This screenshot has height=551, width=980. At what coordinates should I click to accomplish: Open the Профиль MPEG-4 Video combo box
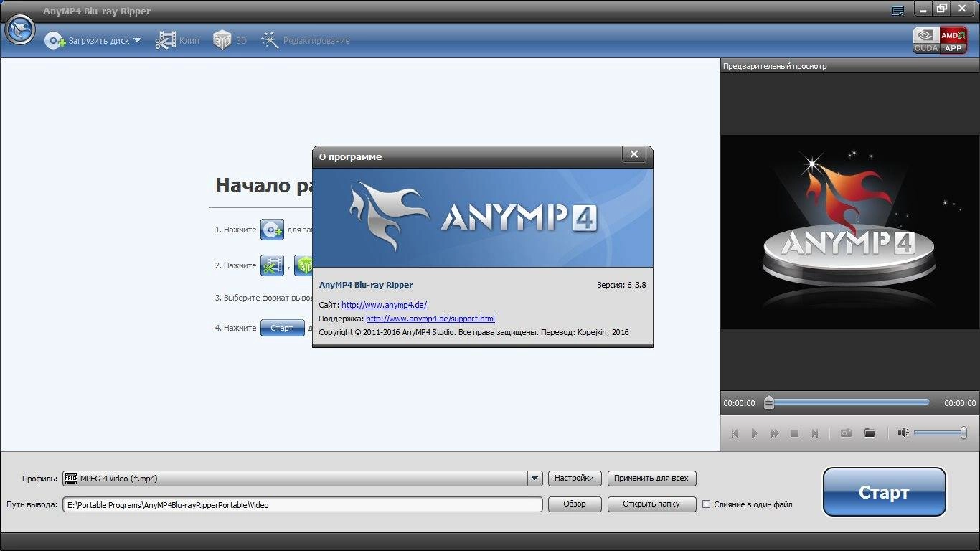[x=302, y=479]
